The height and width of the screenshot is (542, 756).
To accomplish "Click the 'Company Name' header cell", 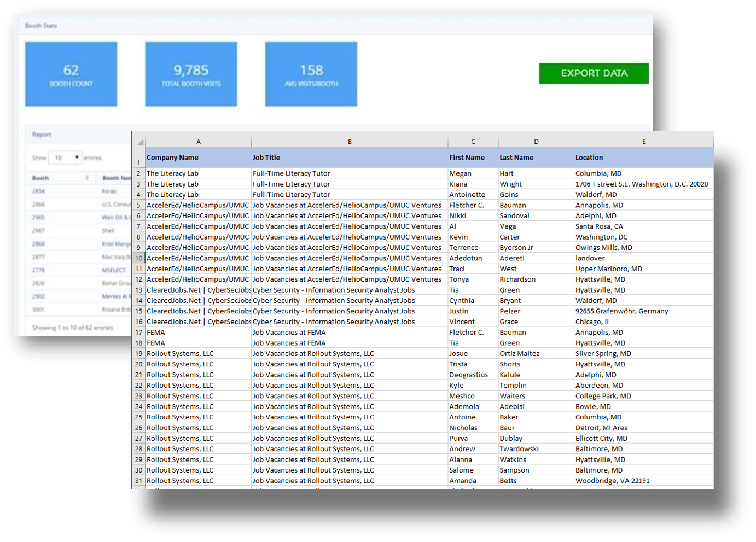I will coord(199,158).
